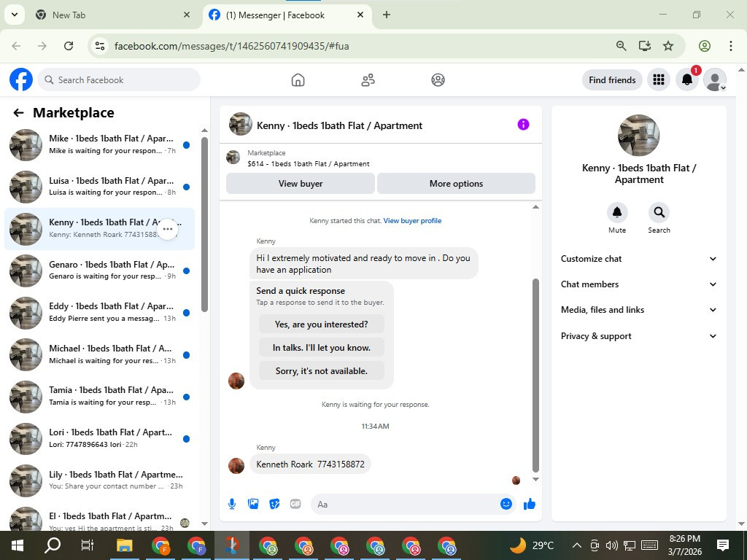Image resolution: width=747 pixels, height=560 pixels.
Task: Reload the page in Chrome
Action: pyautogui.click(x=69, y=46)
